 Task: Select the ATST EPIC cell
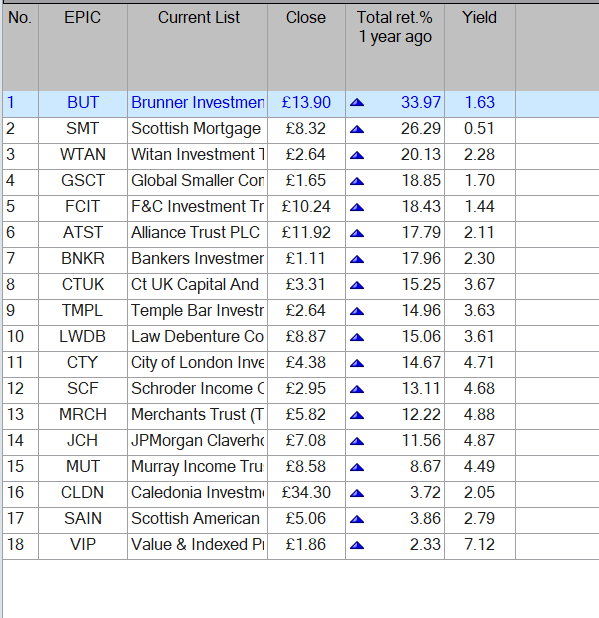tap(83, 233)
